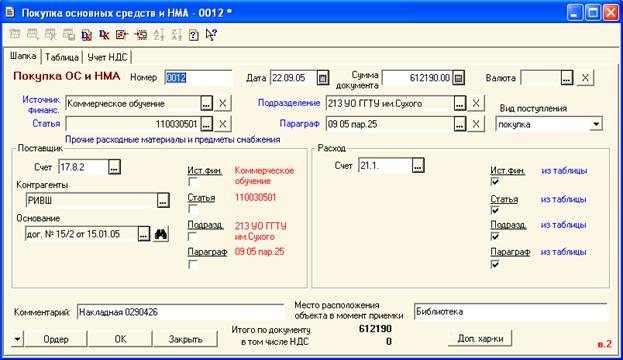Click the sort ascending A-Z toolbar icon
This screenshot has height=360, width=623.
[x=159, y=35]
